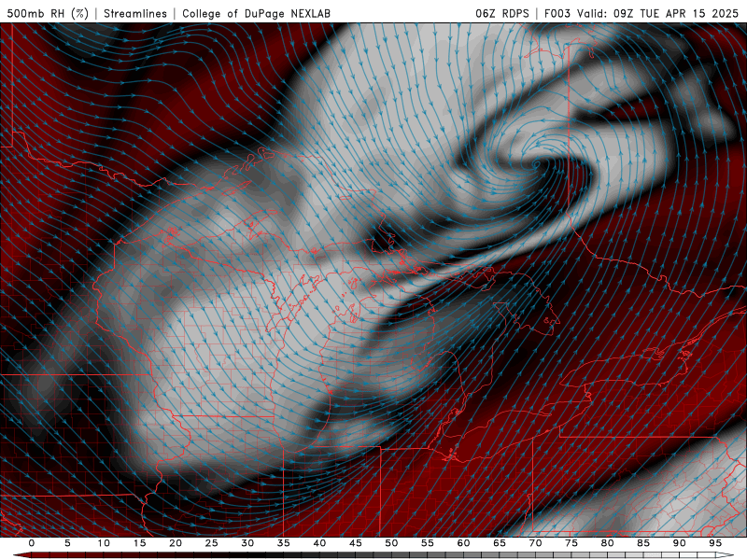Click the colorbar label "5"
747x560 pixels.
click(67, 543)
